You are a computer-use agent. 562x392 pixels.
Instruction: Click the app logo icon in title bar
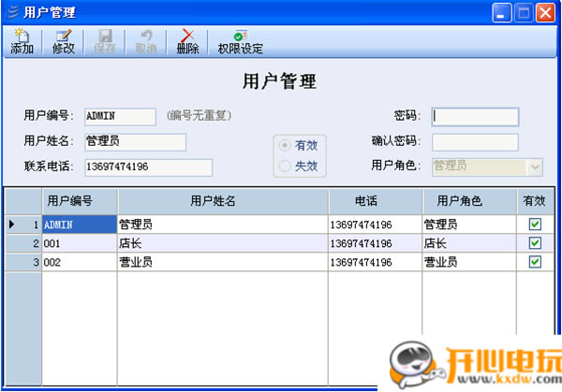[13, 12]
